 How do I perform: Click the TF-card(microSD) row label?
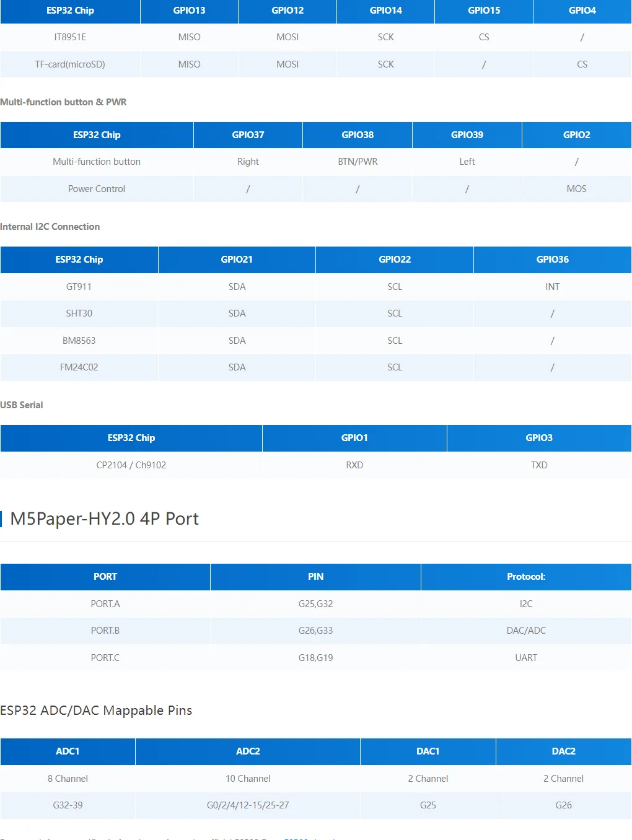[x=70, y=64]
